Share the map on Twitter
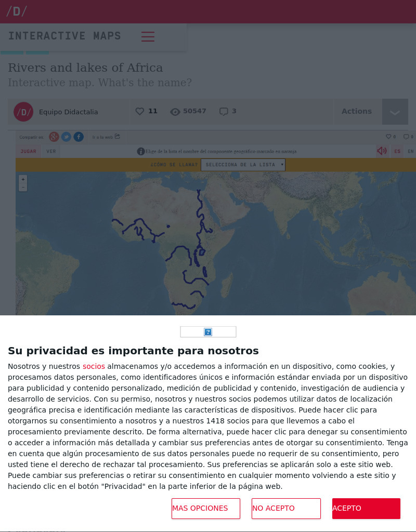The width and height of the screenshot is (416, 532). (x=66, y=137)
